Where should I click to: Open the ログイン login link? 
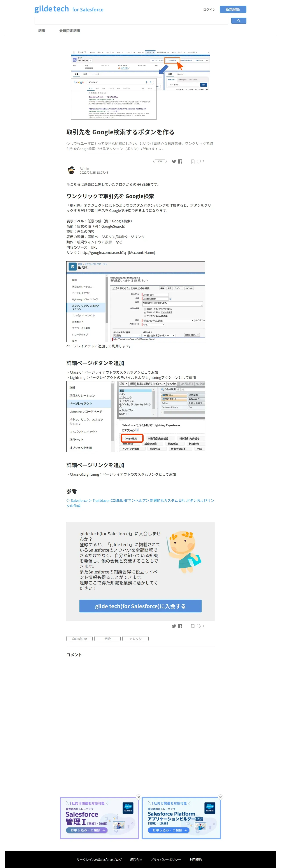click(209, 9)
